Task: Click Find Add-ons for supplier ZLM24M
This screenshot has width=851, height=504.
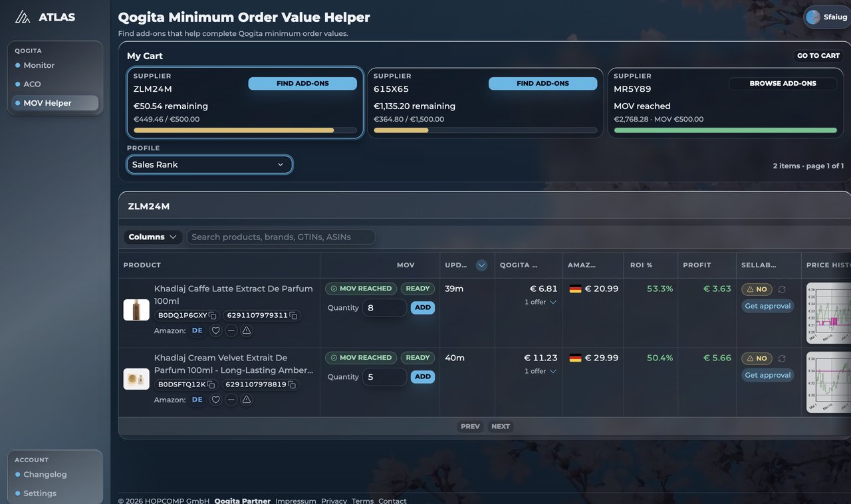Action: 303,83
